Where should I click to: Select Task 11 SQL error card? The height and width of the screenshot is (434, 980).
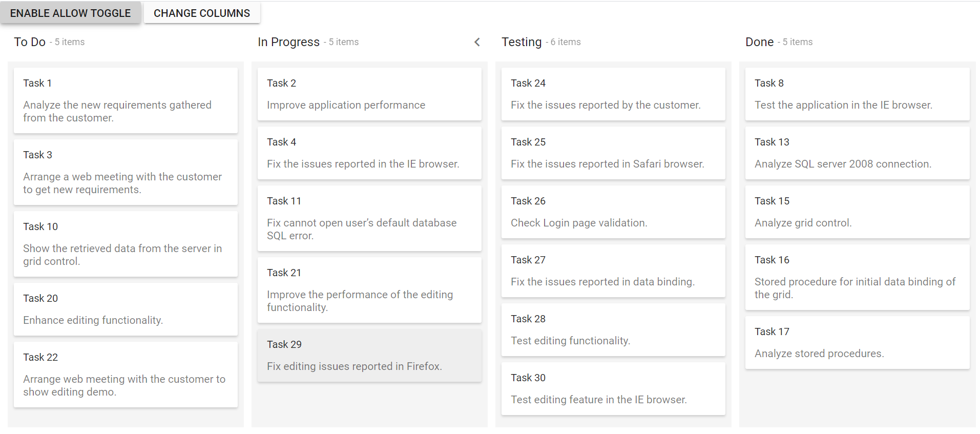pyautogui.click(x=369, y=218)
